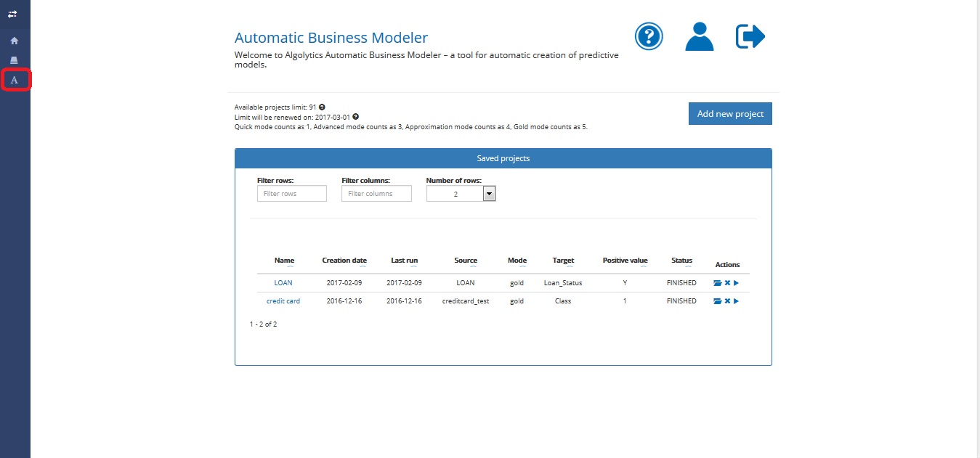Sort table by Name column
Viewport: 980px width, 458px height.
(284, 261)
